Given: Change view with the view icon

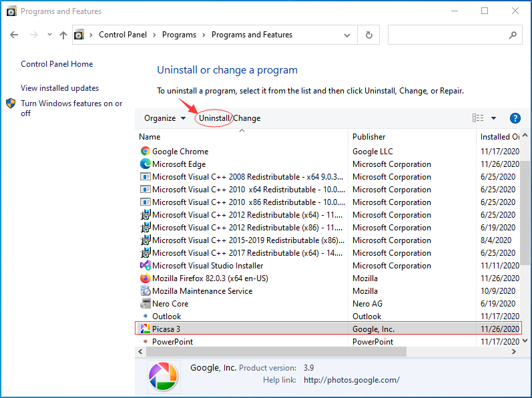Looking at the screenshot, I should tap(478, 118).
